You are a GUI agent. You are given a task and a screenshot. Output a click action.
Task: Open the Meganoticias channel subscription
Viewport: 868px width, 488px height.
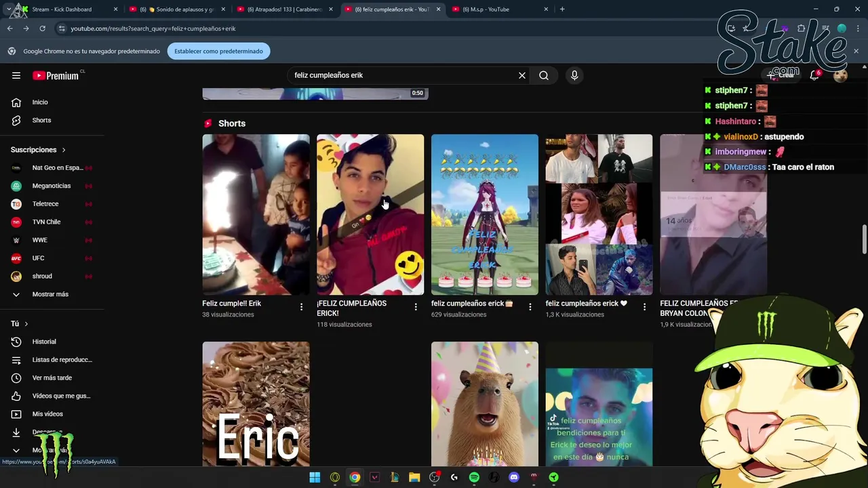[52, 186]
